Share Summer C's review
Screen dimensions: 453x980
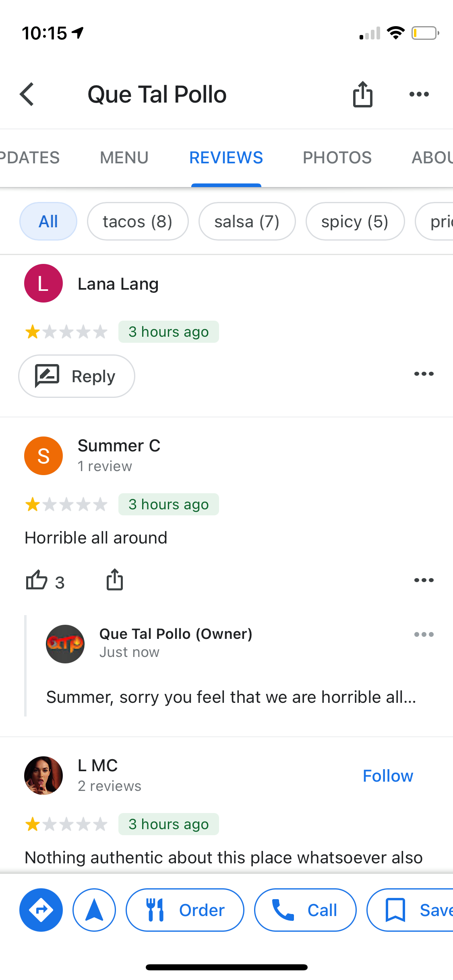[115, 580]
